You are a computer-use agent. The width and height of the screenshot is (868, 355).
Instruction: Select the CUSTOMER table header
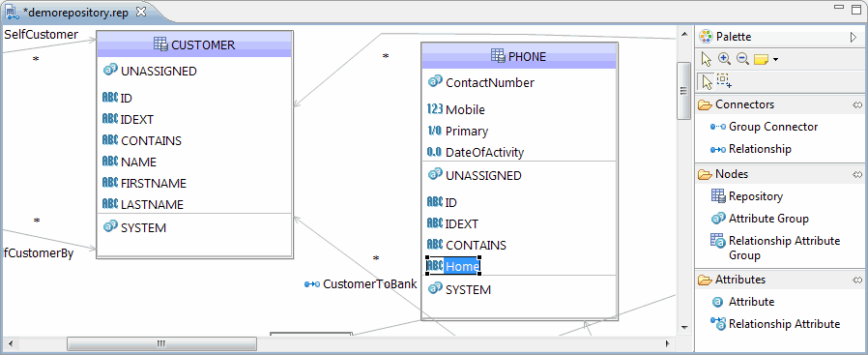pos(194,44)
